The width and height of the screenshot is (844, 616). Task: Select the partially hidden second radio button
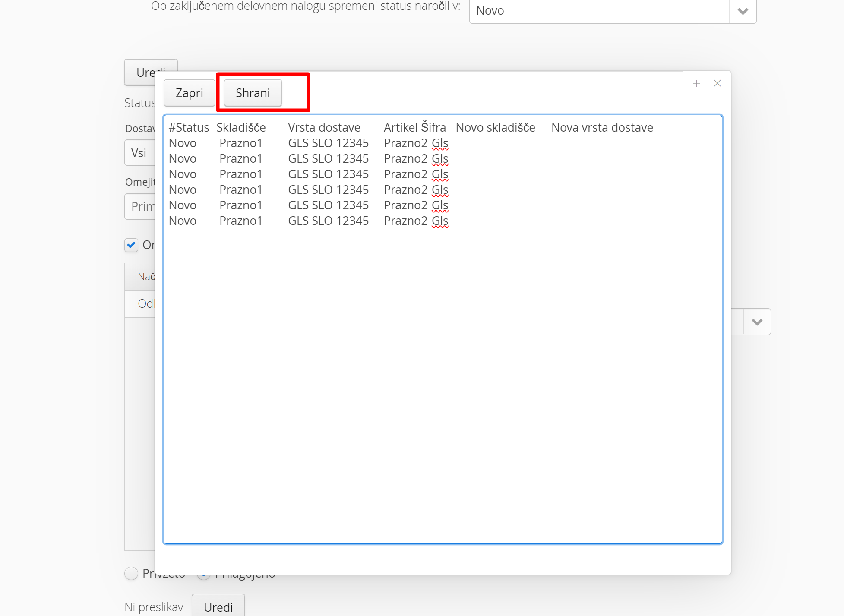point(203,576)
